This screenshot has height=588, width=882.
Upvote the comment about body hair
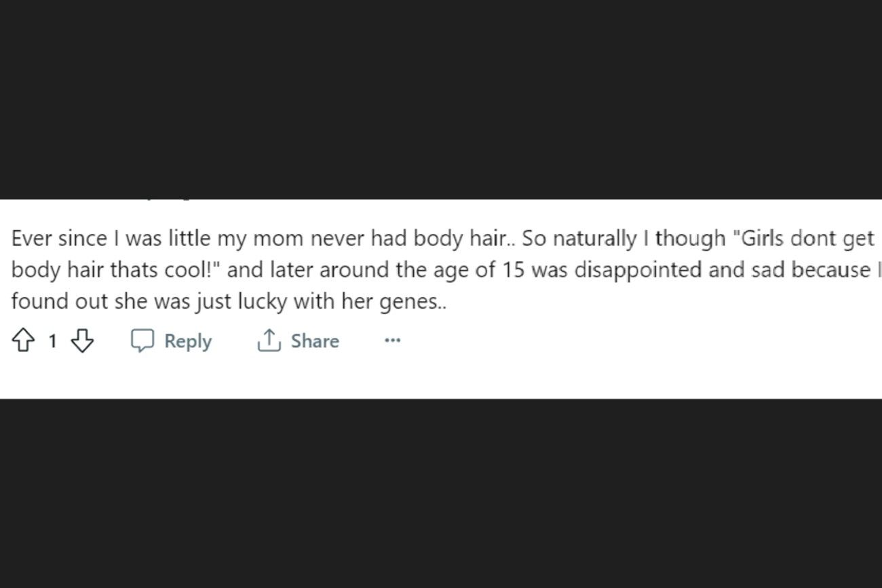pyautogui.click(x=24, y=340)
